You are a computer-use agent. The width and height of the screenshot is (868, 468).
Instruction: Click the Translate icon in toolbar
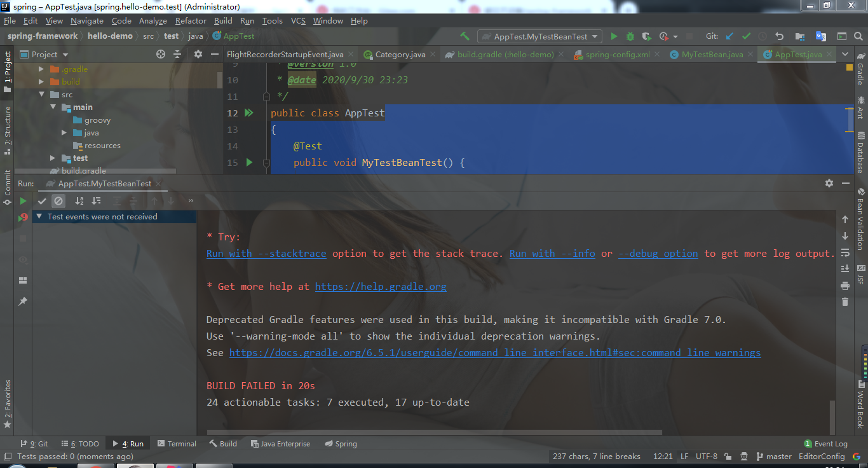[820, 36]
